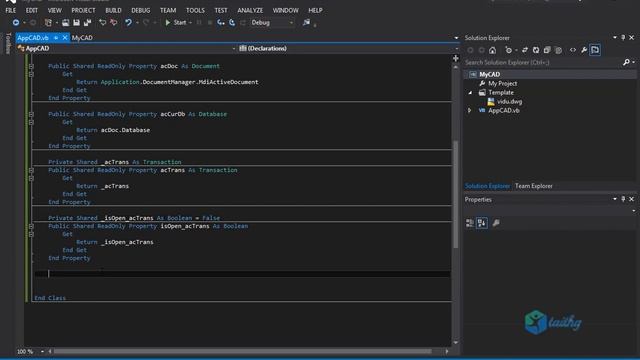Click the New Project toolbar icon
Screen dimensions: 640x360
(48, 23)
